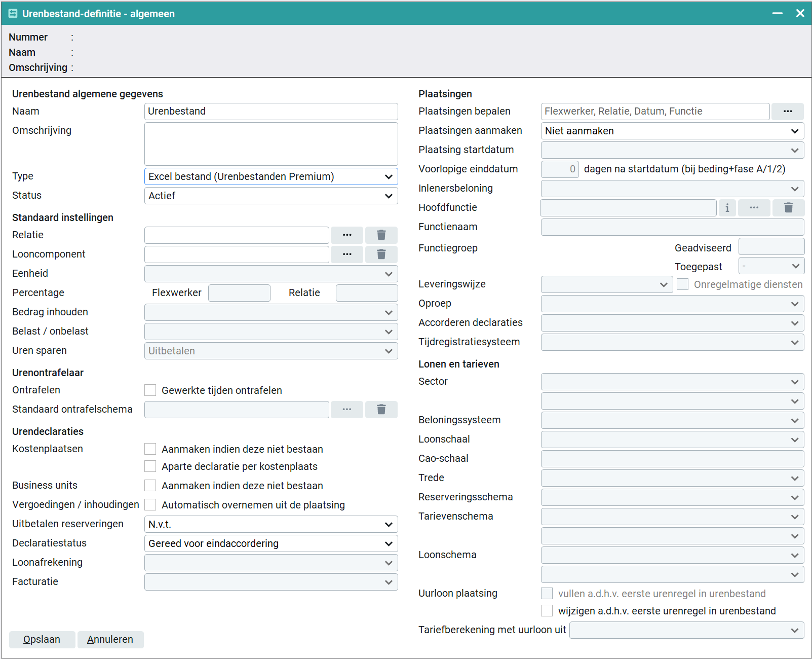
Task: Expand Plaatsingen aanmaken dropdown
Action: pos(672,131)
